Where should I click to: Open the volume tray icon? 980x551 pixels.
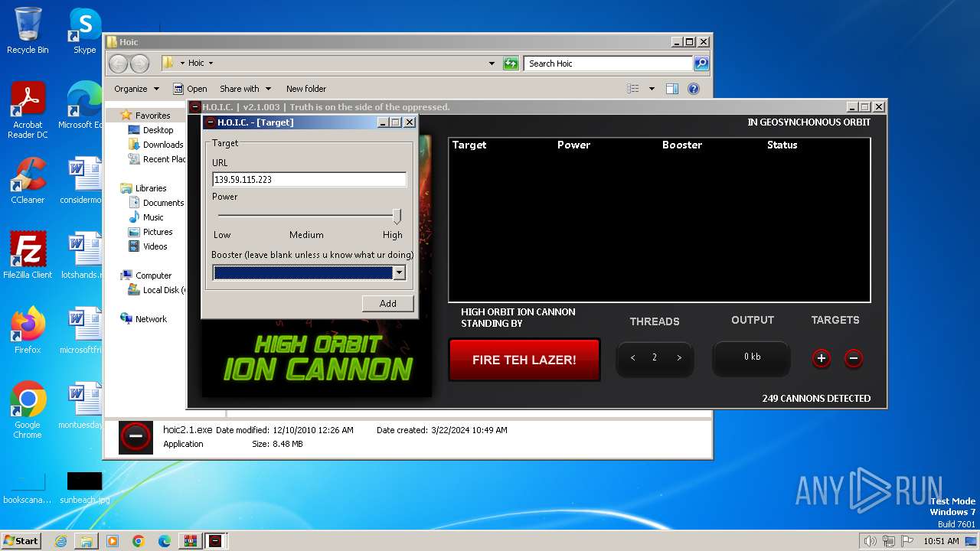pos(870,541)
